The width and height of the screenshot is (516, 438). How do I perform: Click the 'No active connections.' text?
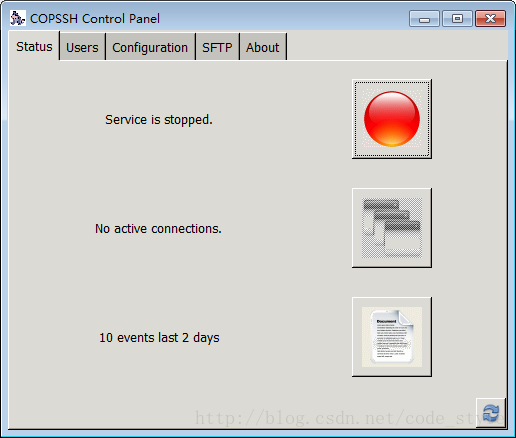click(158, 229)
